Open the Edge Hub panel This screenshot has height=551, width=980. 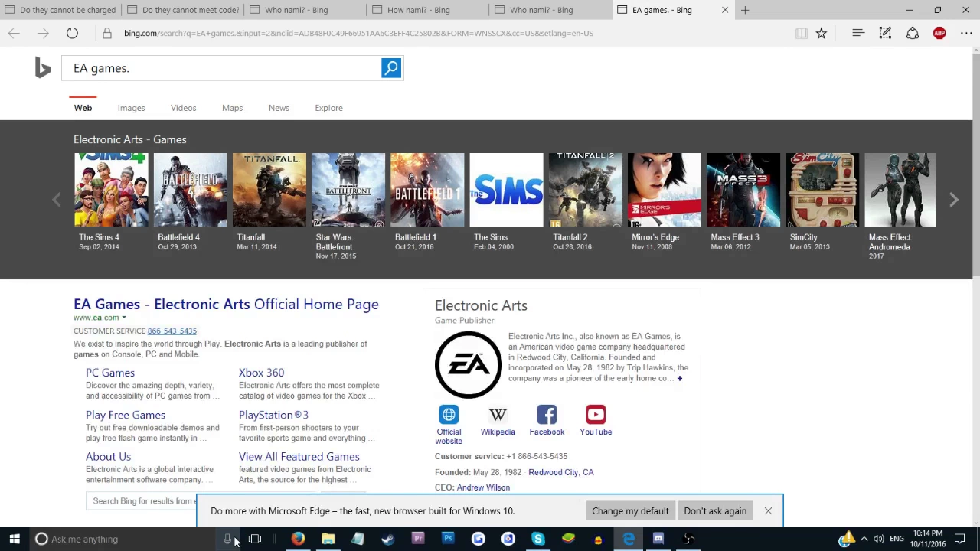pos(858,33)
